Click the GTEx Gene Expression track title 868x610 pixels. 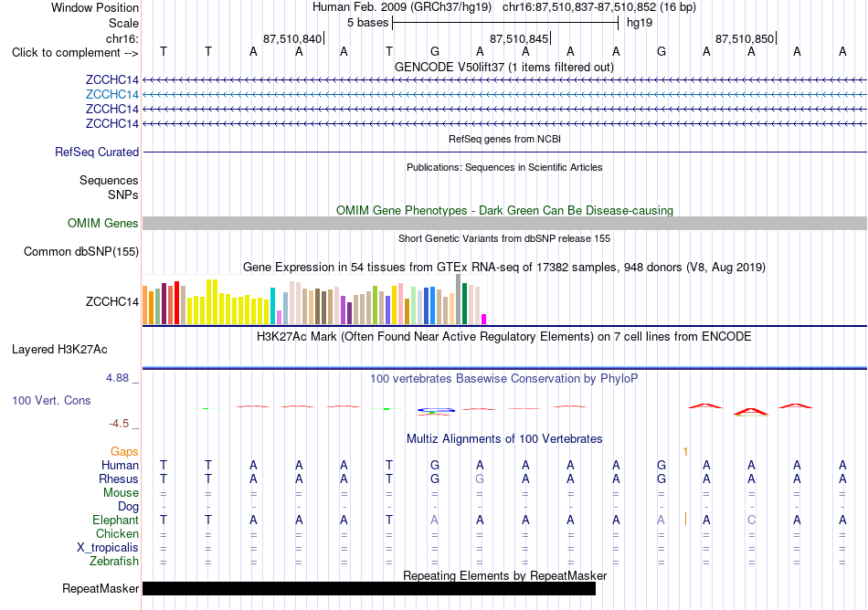click(x=504, y=268)
